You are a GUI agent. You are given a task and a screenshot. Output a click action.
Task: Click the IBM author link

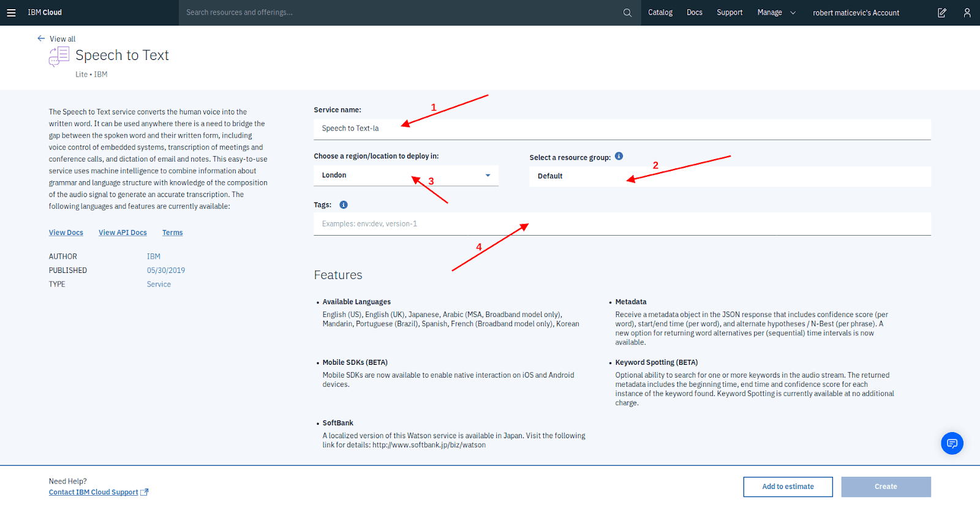[154, 256]
